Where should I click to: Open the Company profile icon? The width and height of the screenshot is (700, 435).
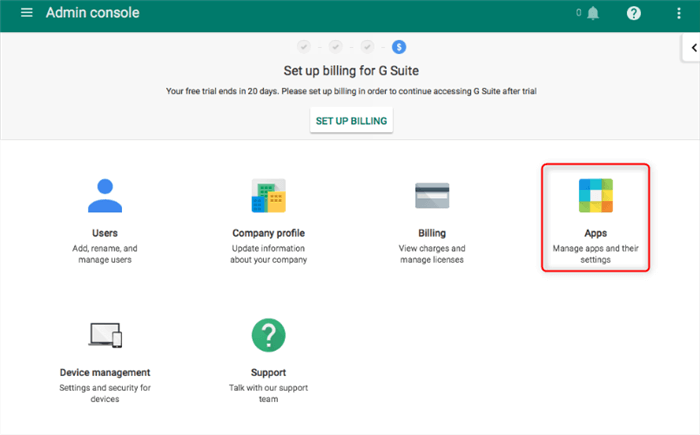click(x=268, y=196)
